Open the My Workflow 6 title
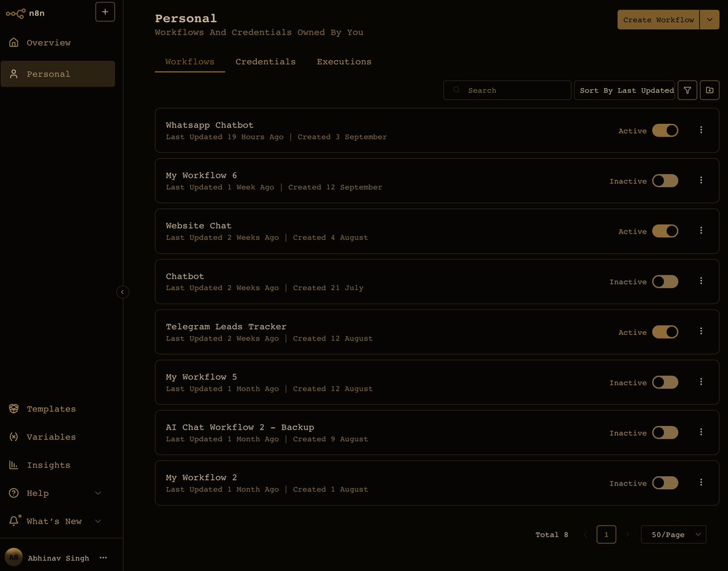 (201, 175)
